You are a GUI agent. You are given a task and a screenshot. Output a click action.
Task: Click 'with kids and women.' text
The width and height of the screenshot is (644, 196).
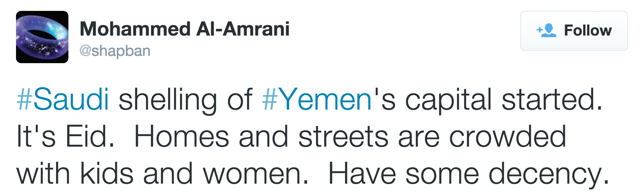tap(162, 174)
